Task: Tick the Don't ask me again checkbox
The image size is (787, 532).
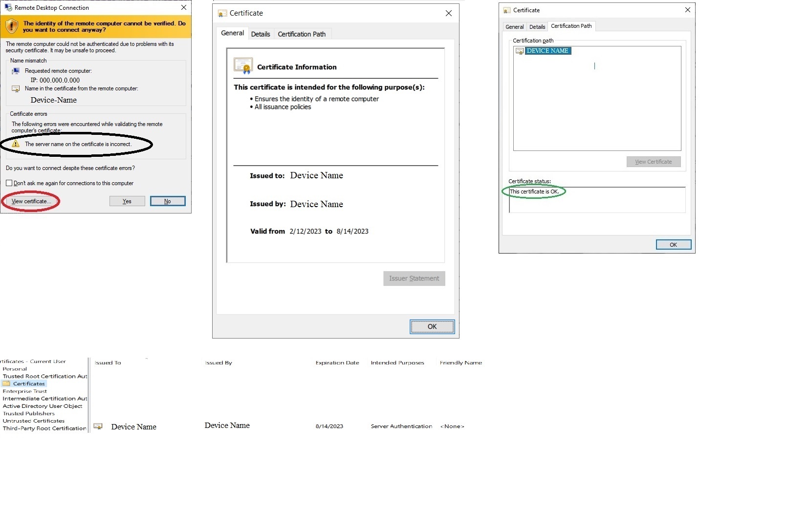Action: (9, 183)
